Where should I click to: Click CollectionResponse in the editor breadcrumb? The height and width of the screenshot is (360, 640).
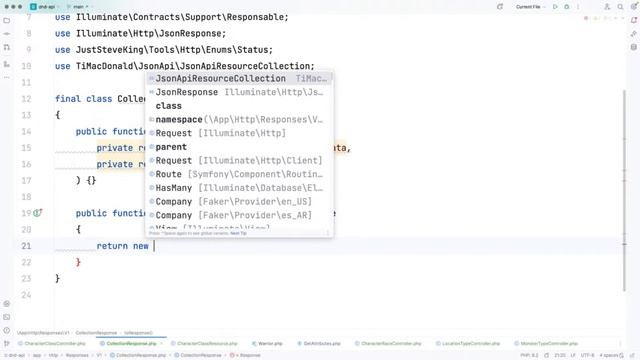click(96, 333)
